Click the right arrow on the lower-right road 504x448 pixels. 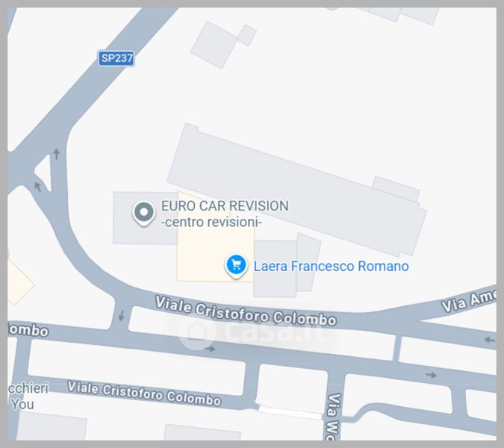coord(431,375)
